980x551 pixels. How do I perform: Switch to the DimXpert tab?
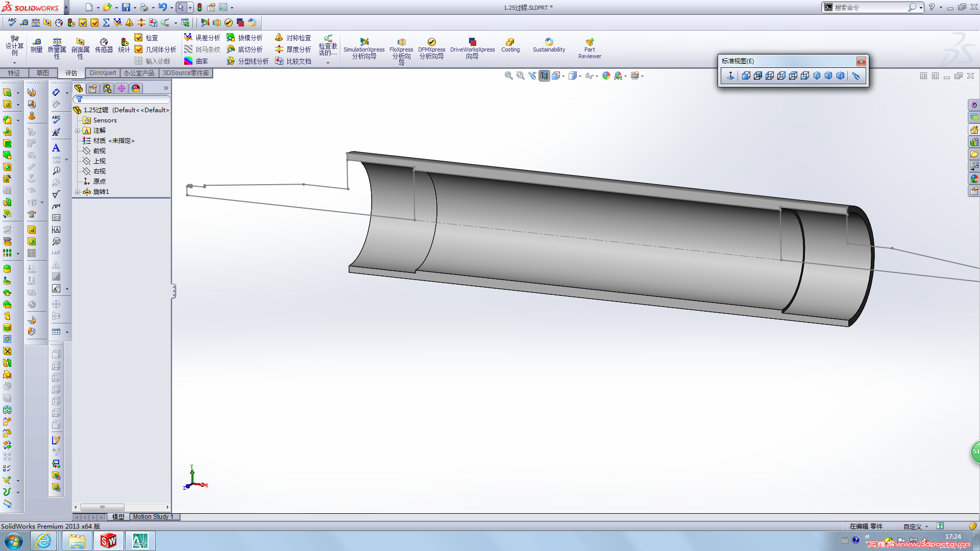tap(103, 73)
